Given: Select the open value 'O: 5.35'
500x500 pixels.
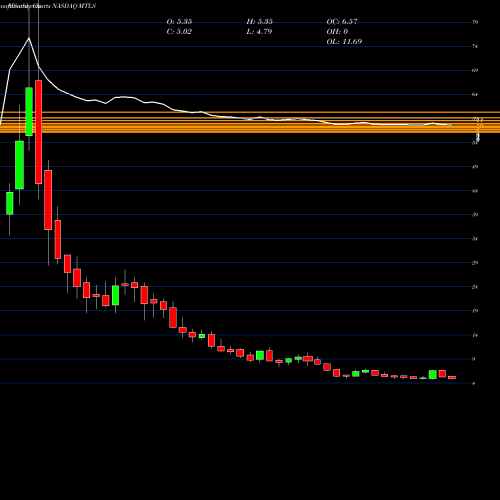Looking at the screenshot, I should tap(179, 22).
